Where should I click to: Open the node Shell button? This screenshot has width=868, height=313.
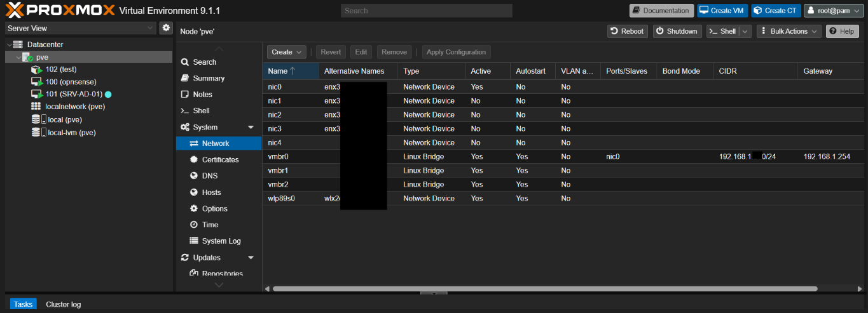(x=722, y=31)
